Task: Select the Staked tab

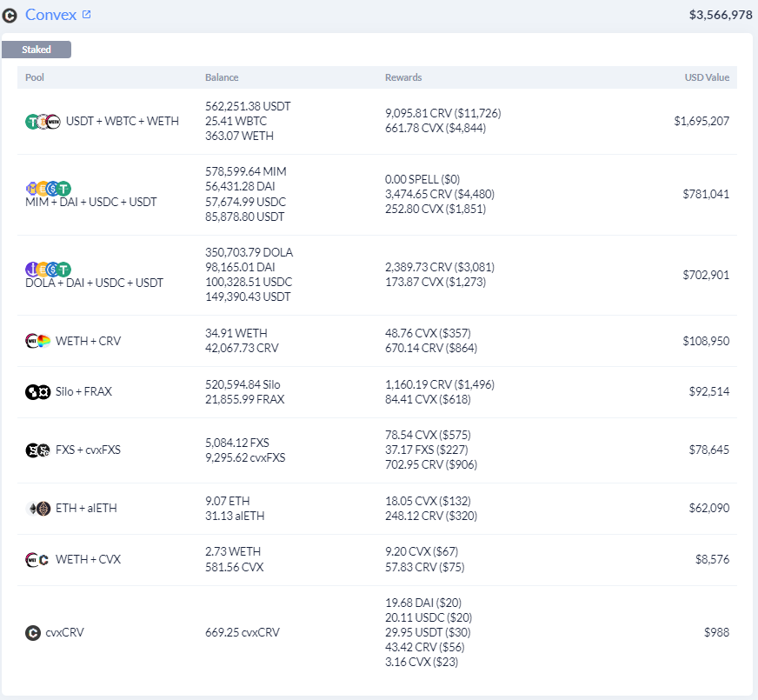Action: [37, 50]
